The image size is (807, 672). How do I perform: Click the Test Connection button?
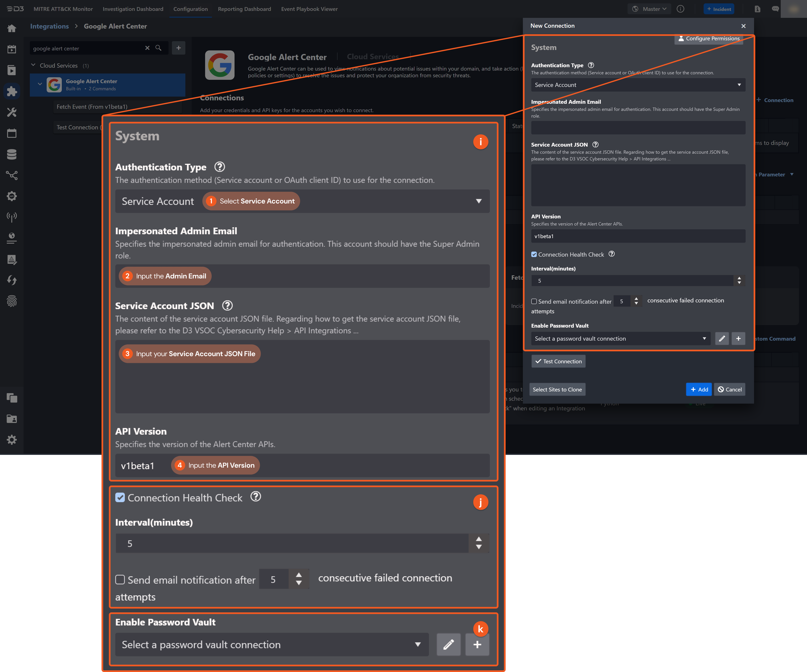558,361
